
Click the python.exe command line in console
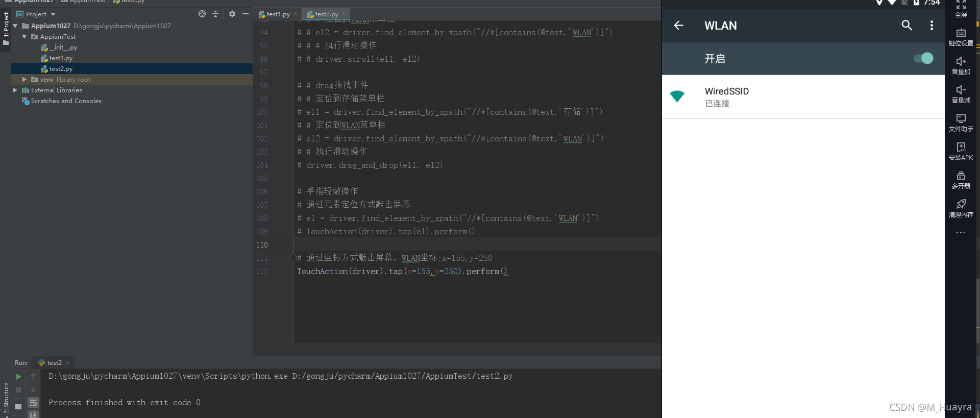(x=280, y=376)
